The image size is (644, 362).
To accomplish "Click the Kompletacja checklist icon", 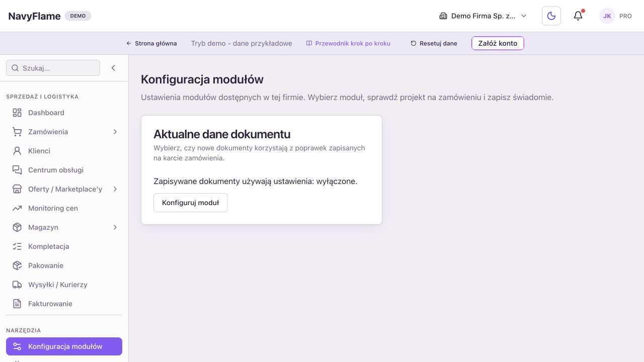I will coord(17,246).
